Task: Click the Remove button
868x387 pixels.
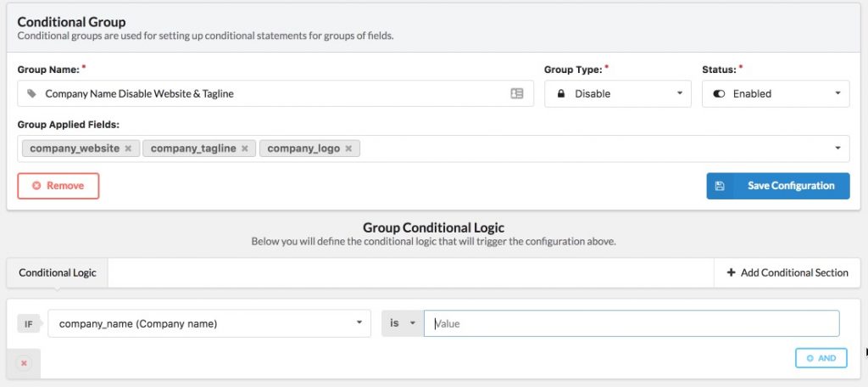Action: (x=58, y=186)
